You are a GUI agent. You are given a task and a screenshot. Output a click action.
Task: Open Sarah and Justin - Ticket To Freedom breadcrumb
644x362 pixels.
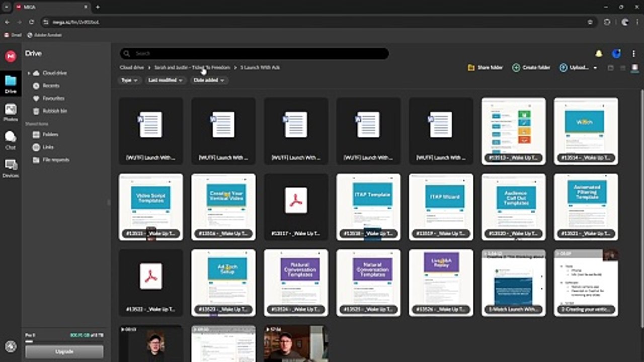tap(192, 67)
